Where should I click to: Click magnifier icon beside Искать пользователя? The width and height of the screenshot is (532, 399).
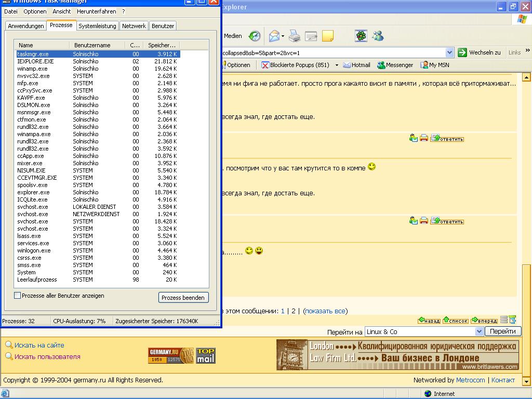click(9, 356)
